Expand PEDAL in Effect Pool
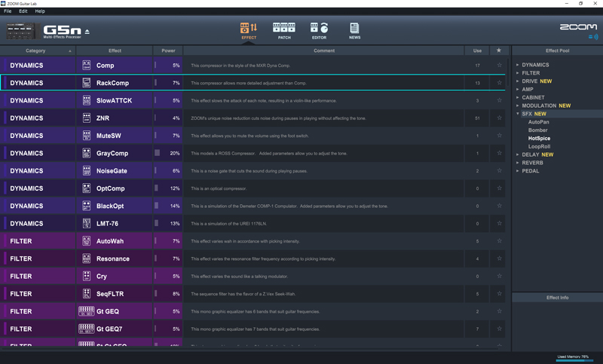Image resolution: width=603 pixels, height=364 pixels. pos(518,170)
